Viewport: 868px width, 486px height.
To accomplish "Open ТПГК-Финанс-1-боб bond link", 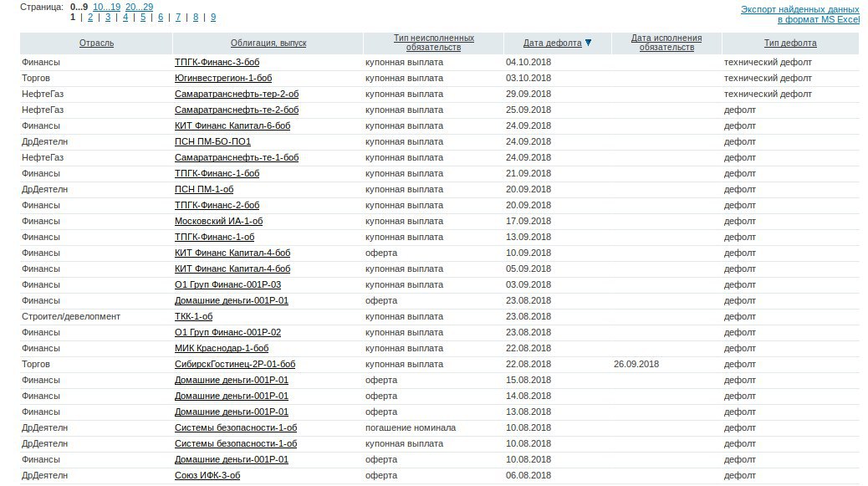I will click(217, 173).
